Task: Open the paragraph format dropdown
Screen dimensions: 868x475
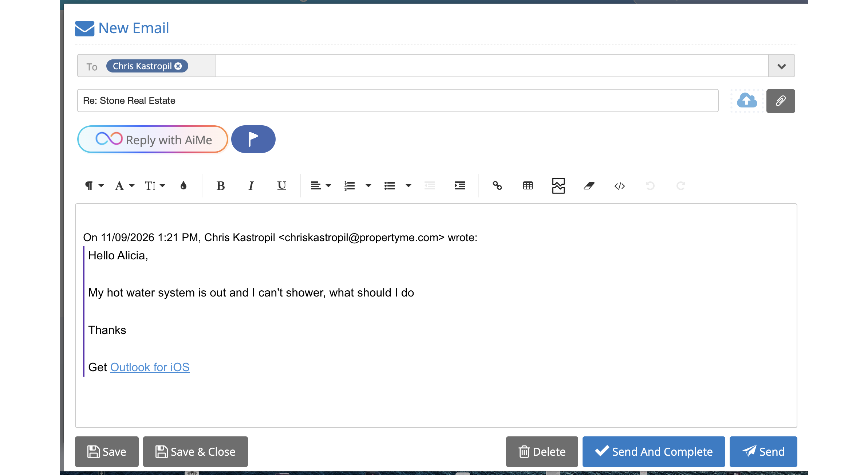Action: pyautogui.click(x=94, y=186)
